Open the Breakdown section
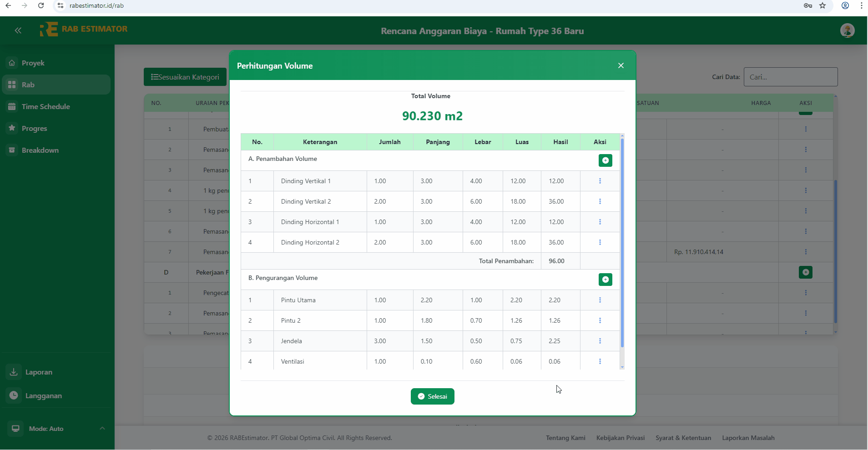868x450 pixels. pyautogui.click(x=40, y=150)
